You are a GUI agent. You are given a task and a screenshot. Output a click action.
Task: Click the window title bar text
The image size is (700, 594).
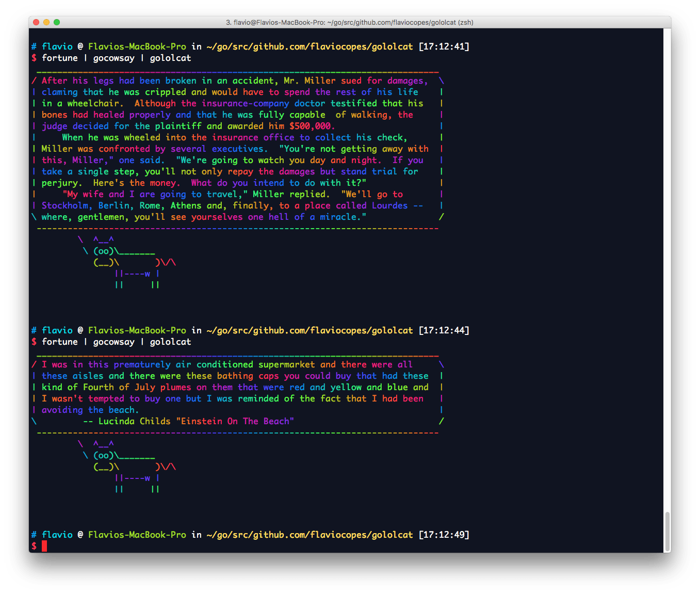(x=349, y=22)
